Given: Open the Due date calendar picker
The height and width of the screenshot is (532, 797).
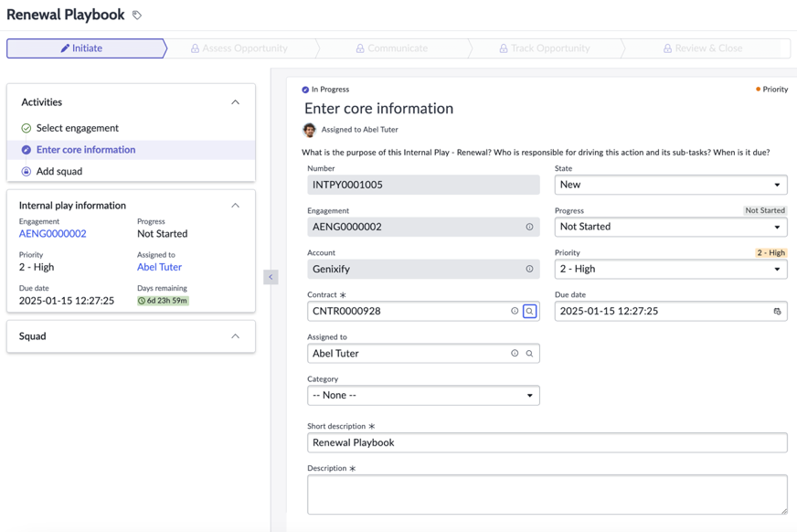Looking at the screenshot, I should (x=777, y=311).
